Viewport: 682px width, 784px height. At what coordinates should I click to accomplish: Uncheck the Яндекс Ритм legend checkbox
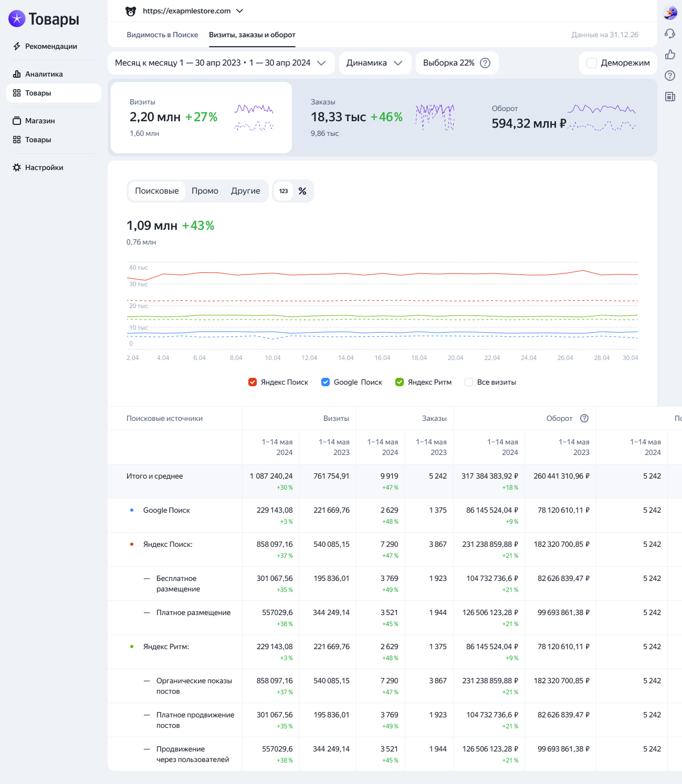click(x=400, y=382)
